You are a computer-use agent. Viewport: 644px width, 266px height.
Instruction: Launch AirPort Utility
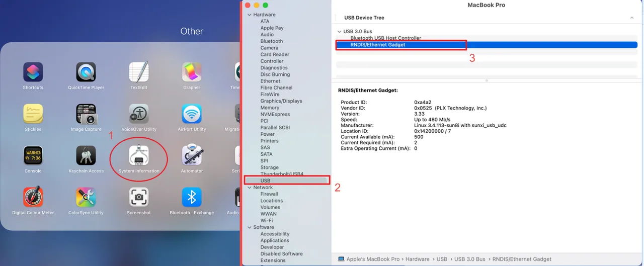click(x=192, y=114)
